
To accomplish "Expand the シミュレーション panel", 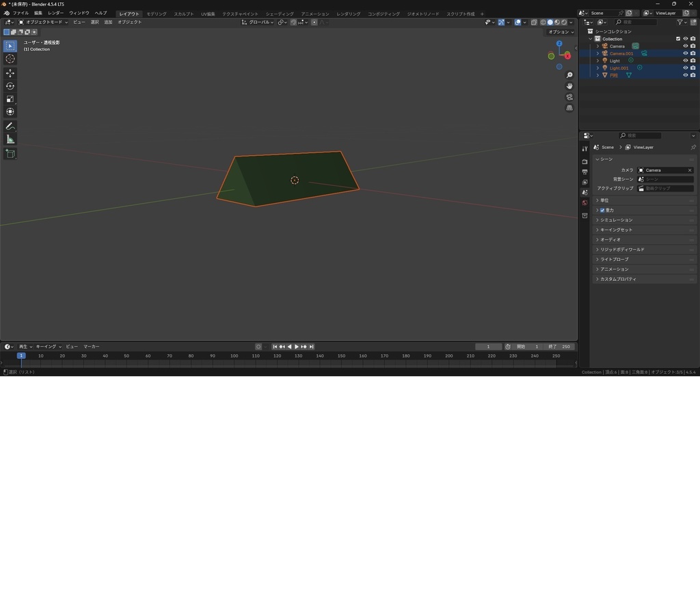I will click(645, 220).
